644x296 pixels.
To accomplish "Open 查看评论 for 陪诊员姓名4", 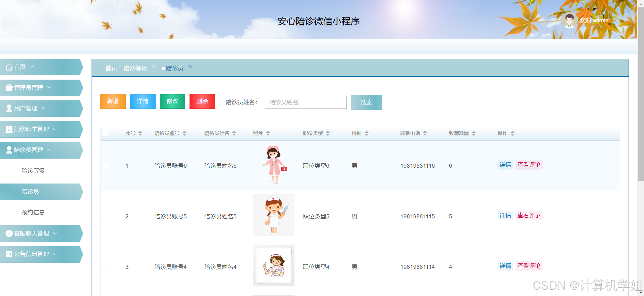I will [x=529, y=266].
